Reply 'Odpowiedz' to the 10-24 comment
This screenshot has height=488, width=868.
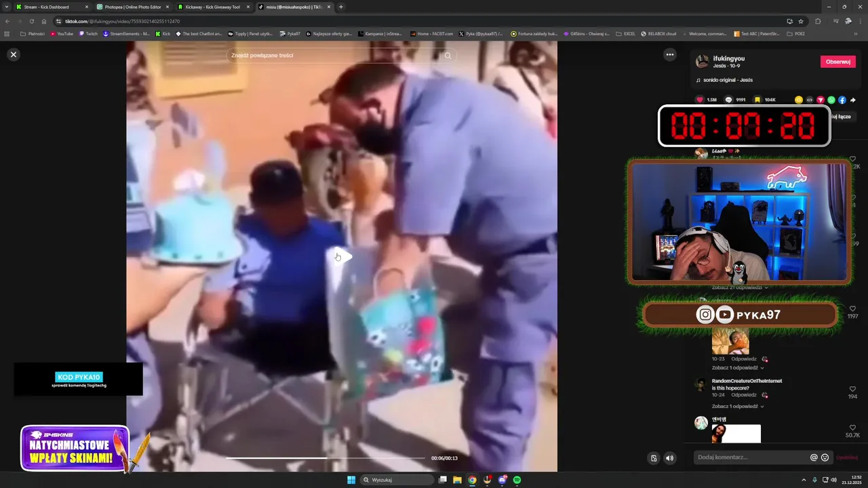point(744,395)
